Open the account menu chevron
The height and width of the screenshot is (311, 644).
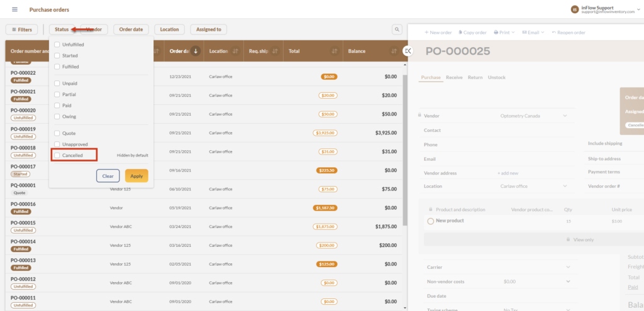pyautogui.click(x=640, y=9)
